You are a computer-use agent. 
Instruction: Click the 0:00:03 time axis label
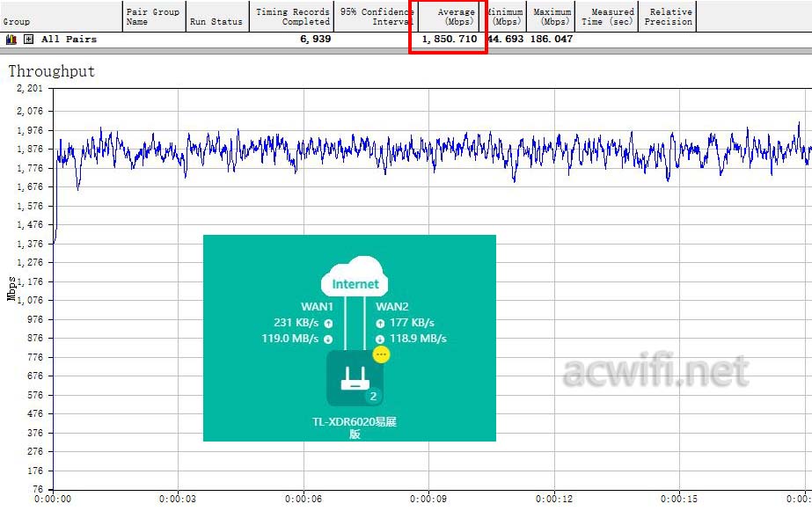178,499
